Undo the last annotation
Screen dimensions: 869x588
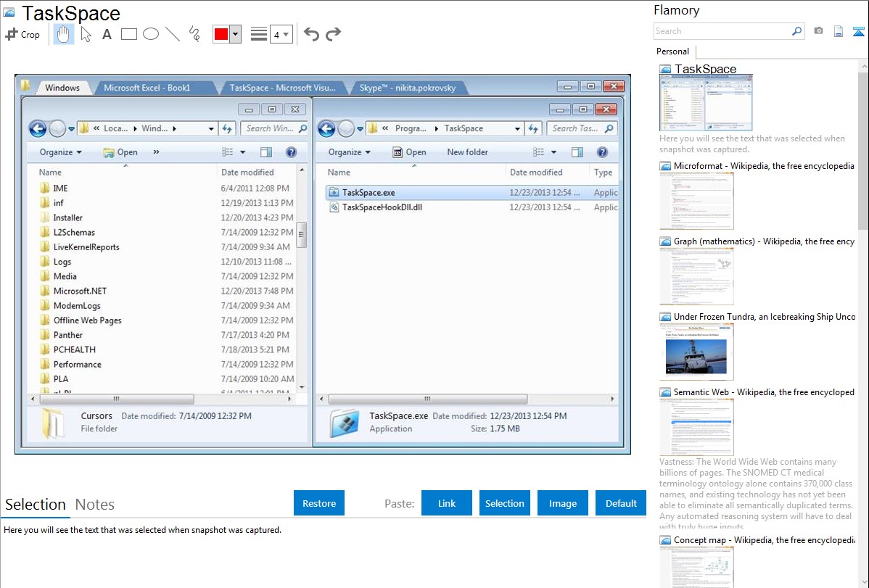coord(311,34)
